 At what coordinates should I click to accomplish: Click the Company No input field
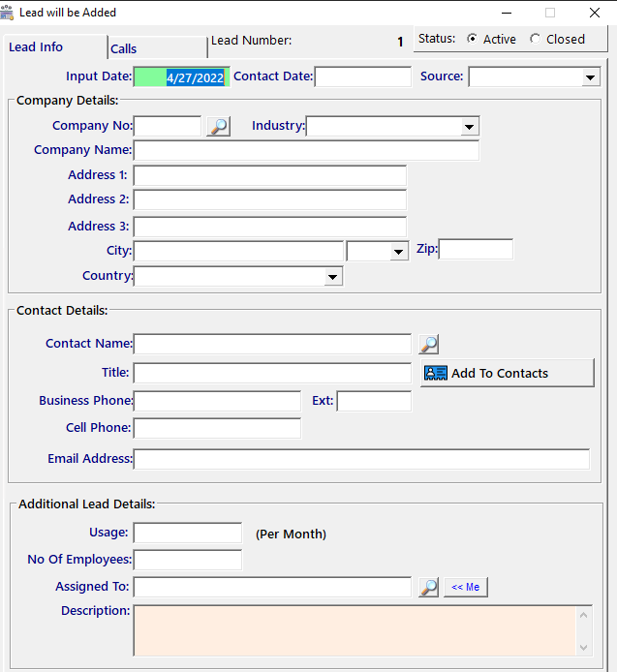[168, 126]
